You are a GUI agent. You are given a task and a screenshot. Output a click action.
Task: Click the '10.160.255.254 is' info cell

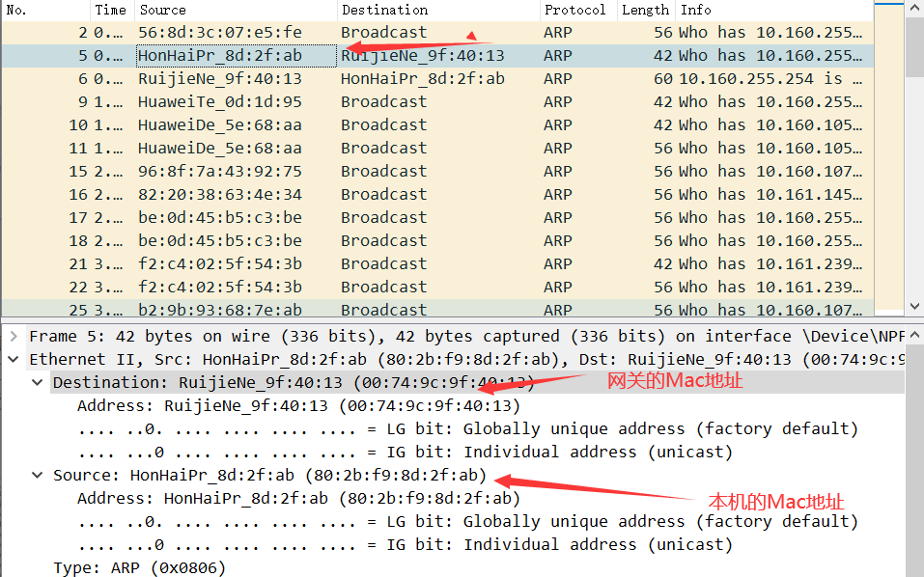pyautogui.click(x=774, y=79)
